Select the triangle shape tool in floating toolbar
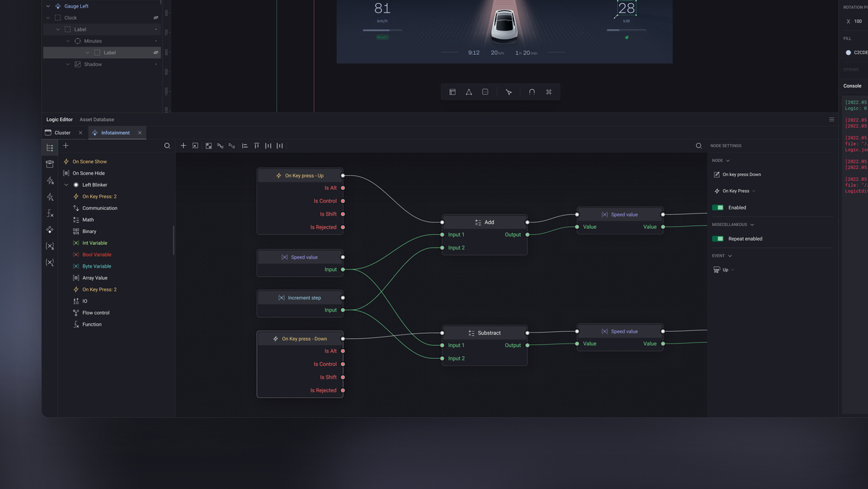The width and height of the screenshot is (868, 489). 469,92
